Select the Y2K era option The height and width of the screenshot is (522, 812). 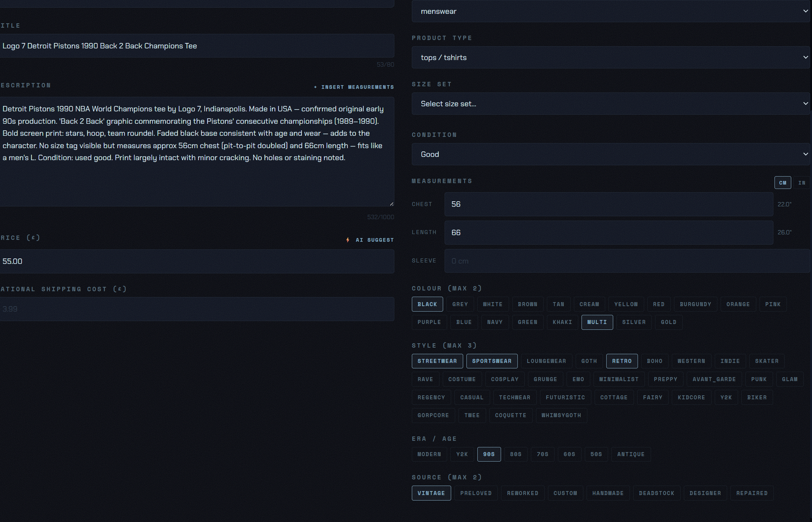tap(462, 454)
